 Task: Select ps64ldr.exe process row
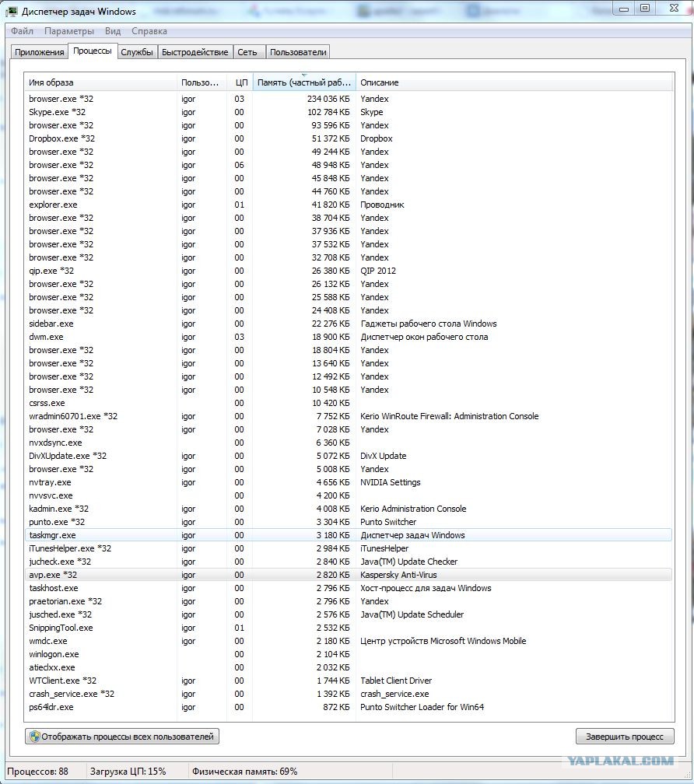coord(348,707)
